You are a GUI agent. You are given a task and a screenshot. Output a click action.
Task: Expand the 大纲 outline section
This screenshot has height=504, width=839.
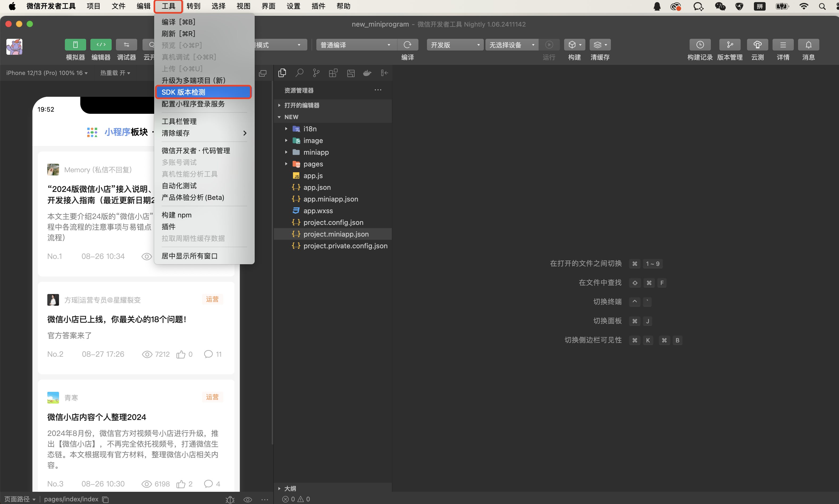tap(333, 488)
